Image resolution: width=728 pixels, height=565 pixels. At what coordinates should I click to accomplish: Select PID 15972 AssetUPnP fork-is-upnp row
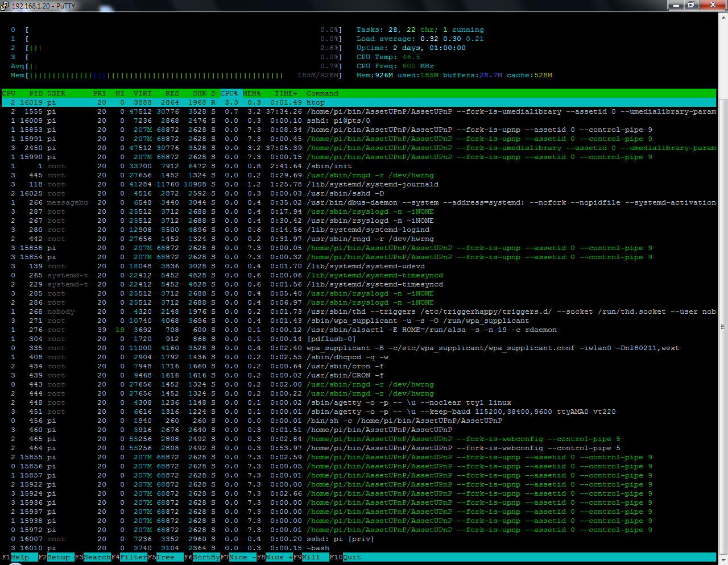[x=359, y=530]
